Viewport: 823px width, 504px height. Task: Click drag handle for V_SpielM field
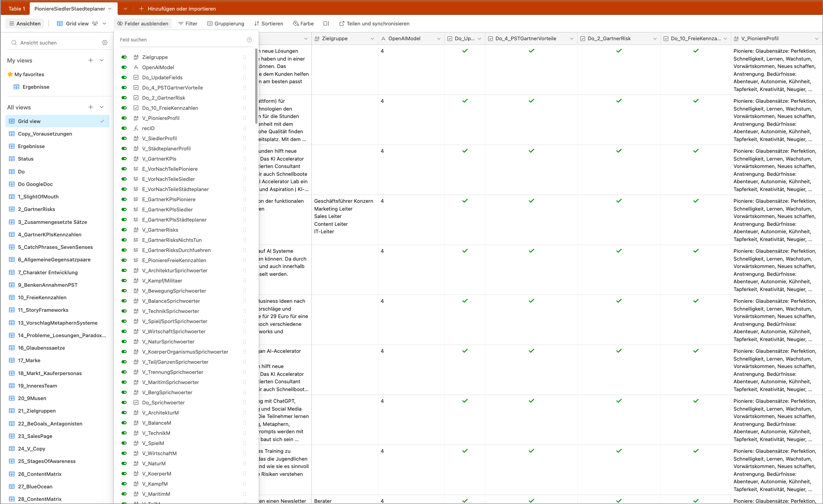[x=245, y=443]
